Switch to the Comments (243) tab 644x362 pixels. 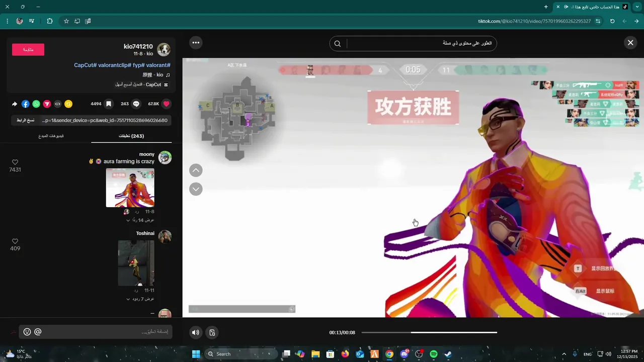coord(131,136)
